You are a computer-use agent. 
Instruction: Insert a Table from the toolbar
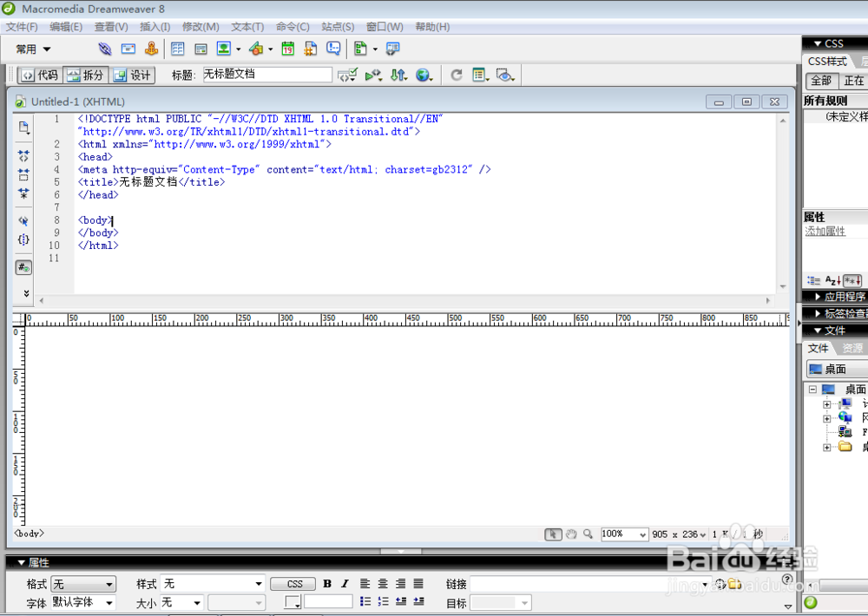coord(177,49)
